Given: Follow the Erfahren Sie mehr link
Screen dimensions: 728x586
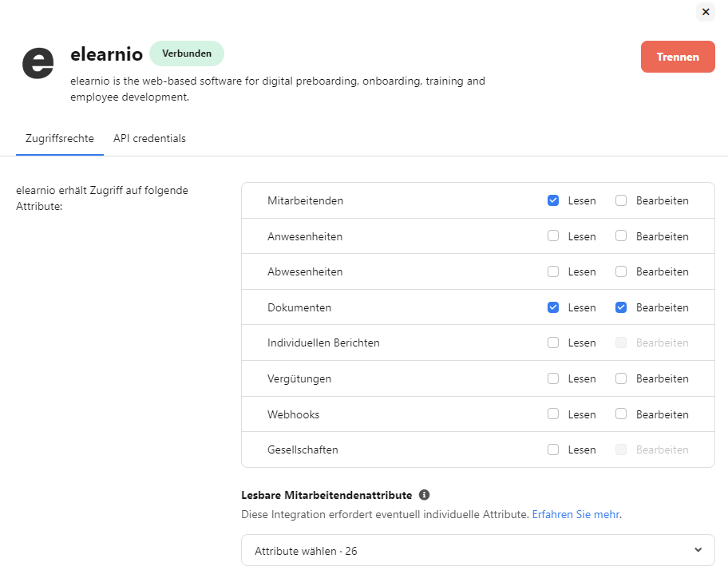Looking at the screenshot, I should (x=576, y=514).
